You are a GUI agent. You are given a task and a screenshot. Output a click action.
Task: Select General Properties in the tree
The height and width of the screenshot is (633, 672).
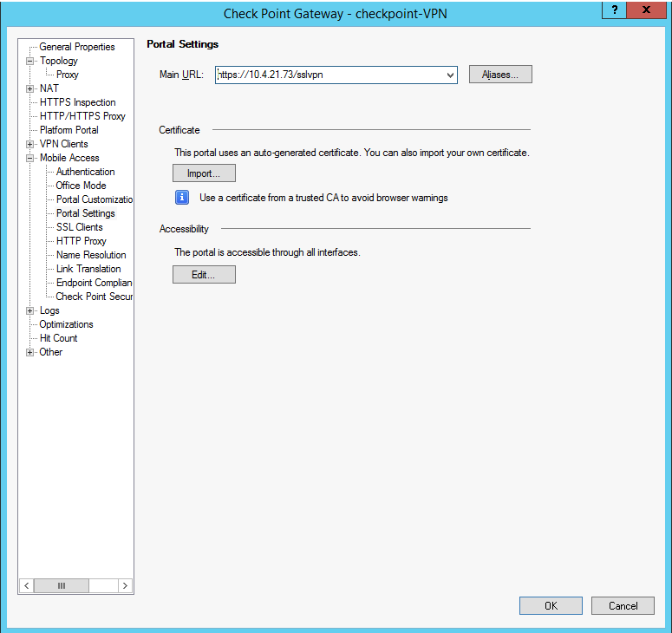[76, 47]
